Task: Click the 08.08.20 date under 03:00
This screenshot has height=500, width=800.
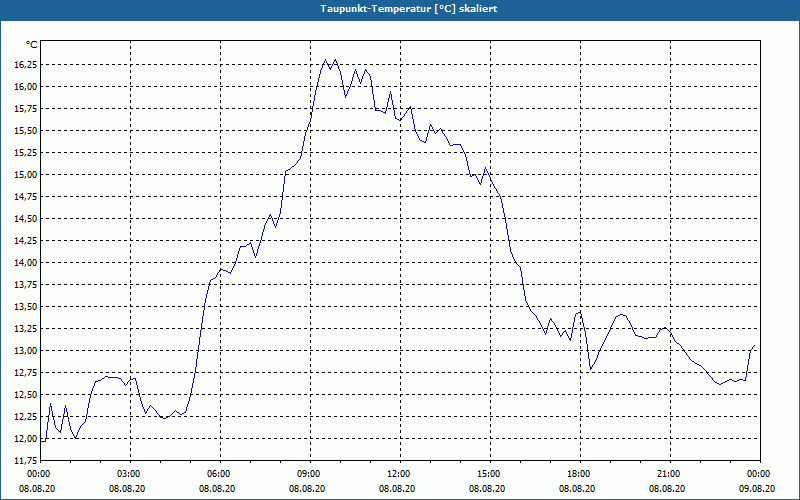Action: [x=128, y=488]
